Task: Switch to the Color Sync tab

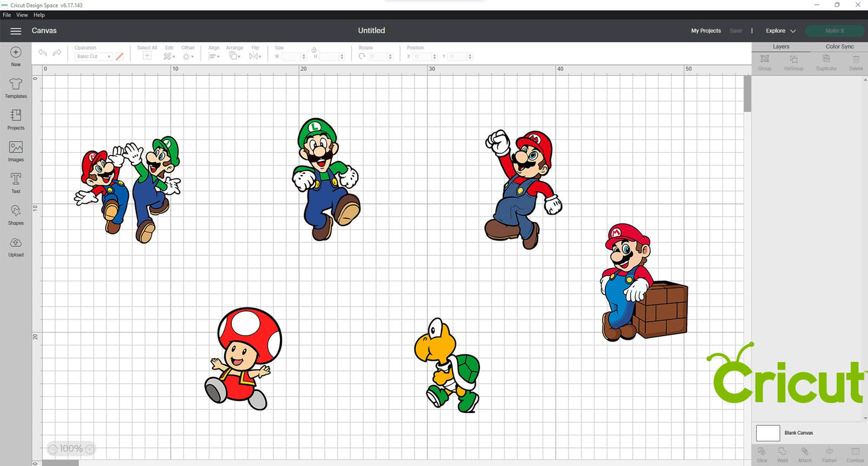Action: click(x=839, y=46)
